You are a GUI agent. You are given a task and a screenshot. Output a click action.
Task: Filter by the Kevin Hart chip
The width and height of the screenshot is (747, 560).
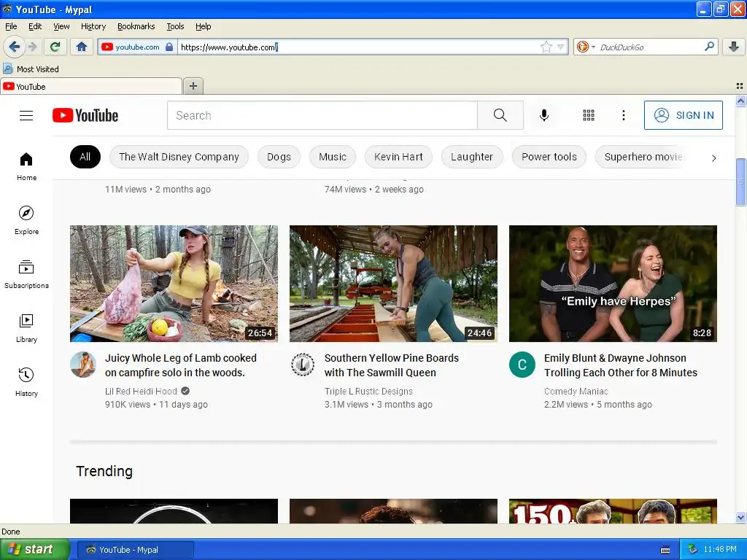399,157
